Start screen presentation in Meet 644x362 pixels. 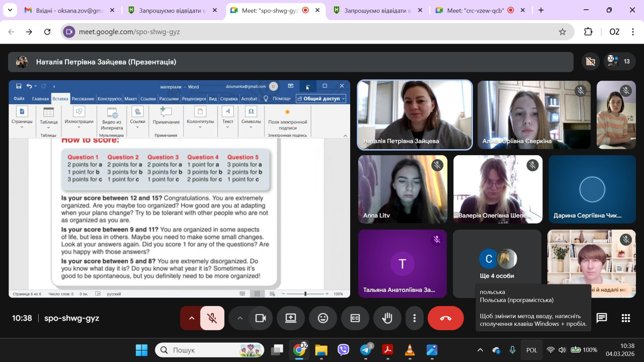pos(291,318)
